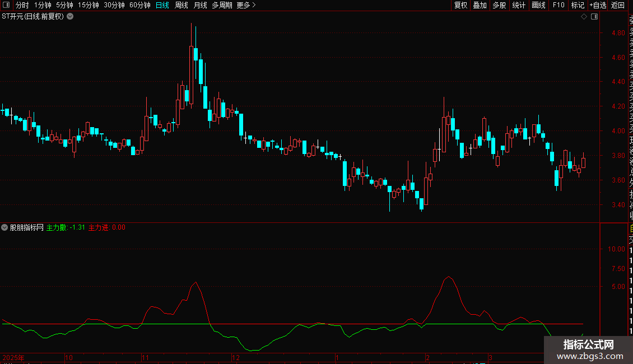
Task: Switch to 月线 monthly chart
Action: [200, 5]
